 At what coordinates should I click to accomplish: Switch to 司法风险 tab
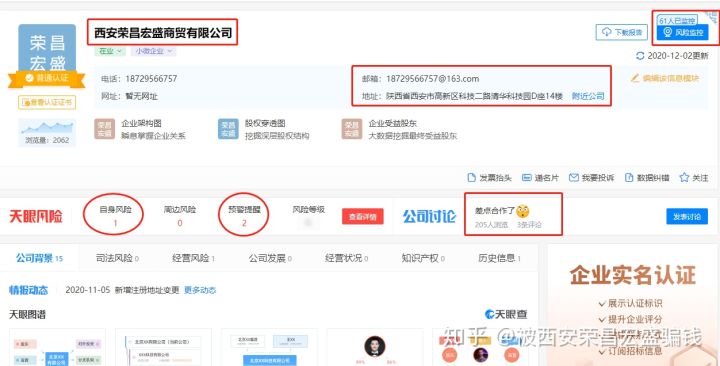(117, 258)
